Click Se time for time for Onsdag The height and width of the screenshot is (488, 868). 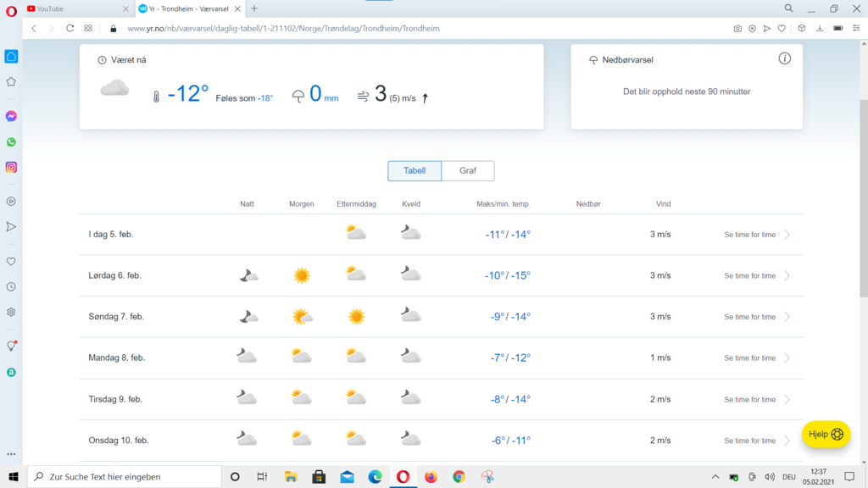click(749, 441)
